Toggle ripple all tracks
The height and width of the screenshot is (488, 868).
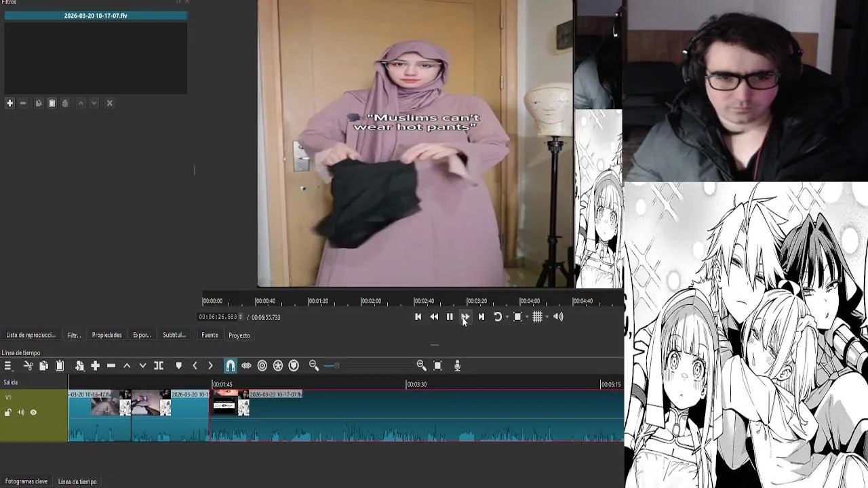click(278, 365)
